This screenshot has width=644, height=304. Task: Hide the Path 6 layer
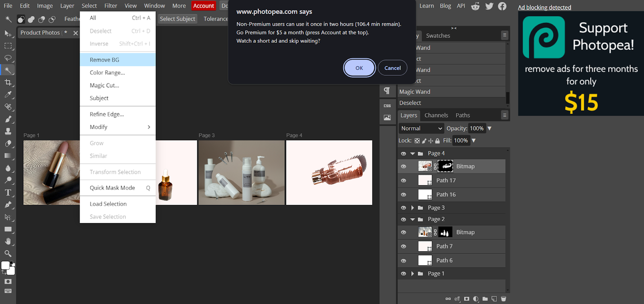point(404,260)
